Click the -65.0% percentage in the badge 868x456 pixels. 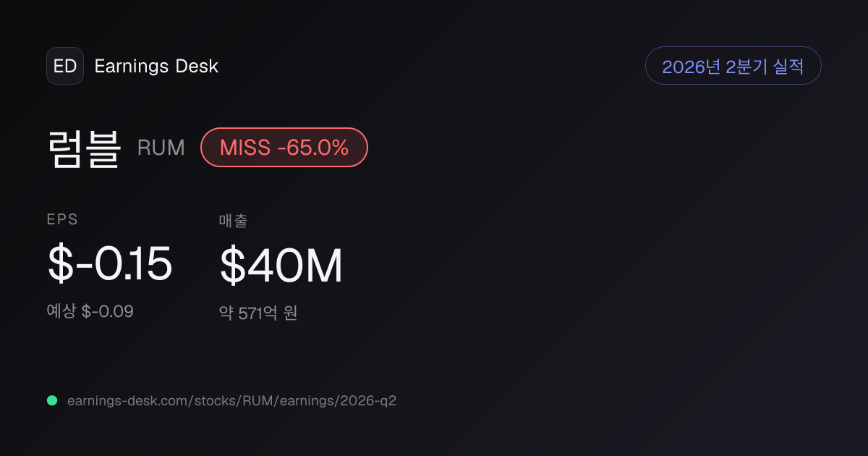pyautogui.click(x=314, y=148)
